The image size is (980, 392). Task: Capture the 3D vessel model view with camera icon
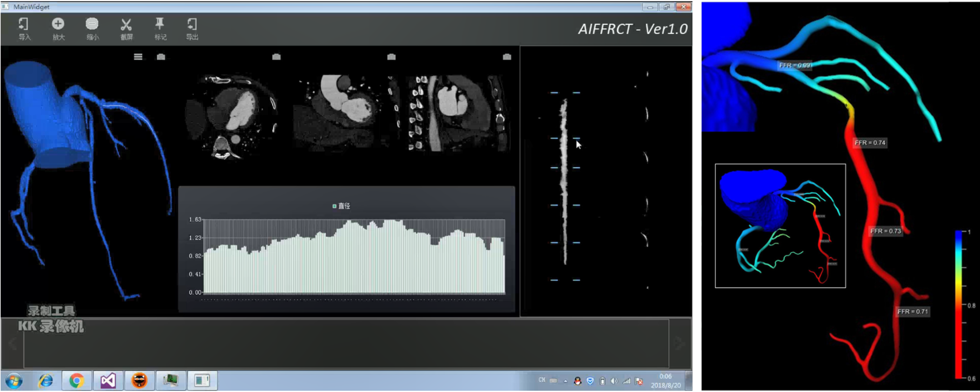[x=161, y=57]
